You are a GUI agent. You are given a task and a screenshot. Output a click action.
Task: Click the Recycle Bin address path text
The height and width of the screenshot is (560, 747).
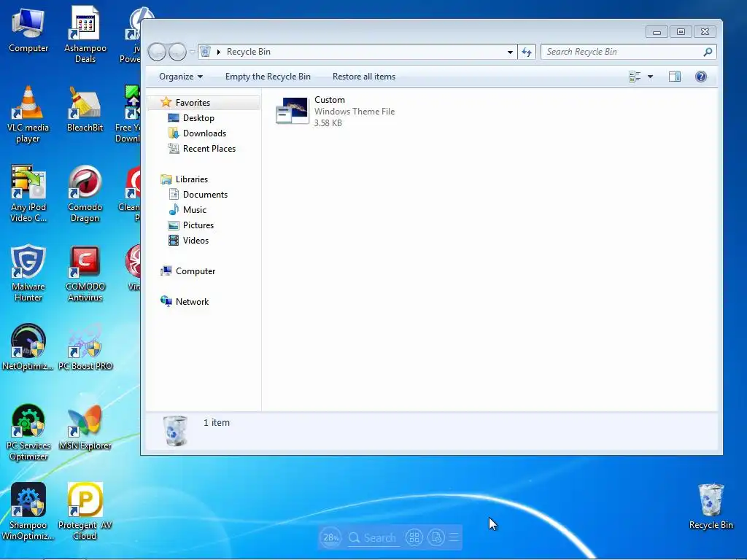[248, 52]
